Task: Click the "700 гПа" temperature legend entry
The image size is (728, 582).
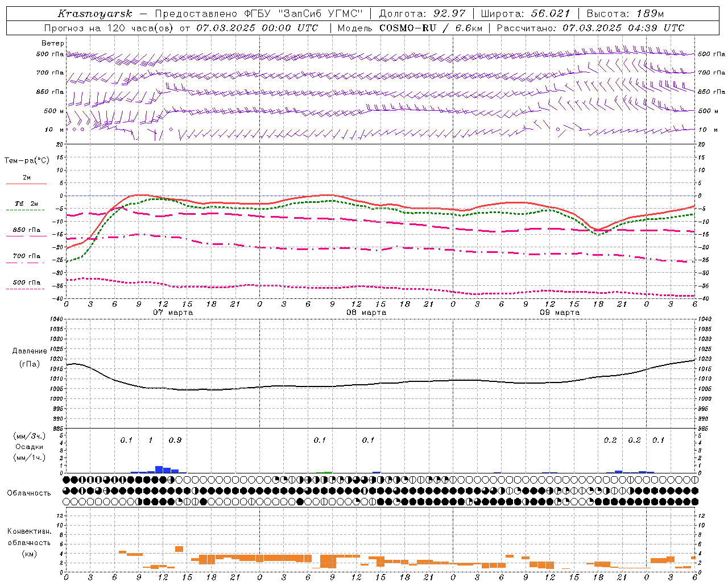Action: pos(27,256)
